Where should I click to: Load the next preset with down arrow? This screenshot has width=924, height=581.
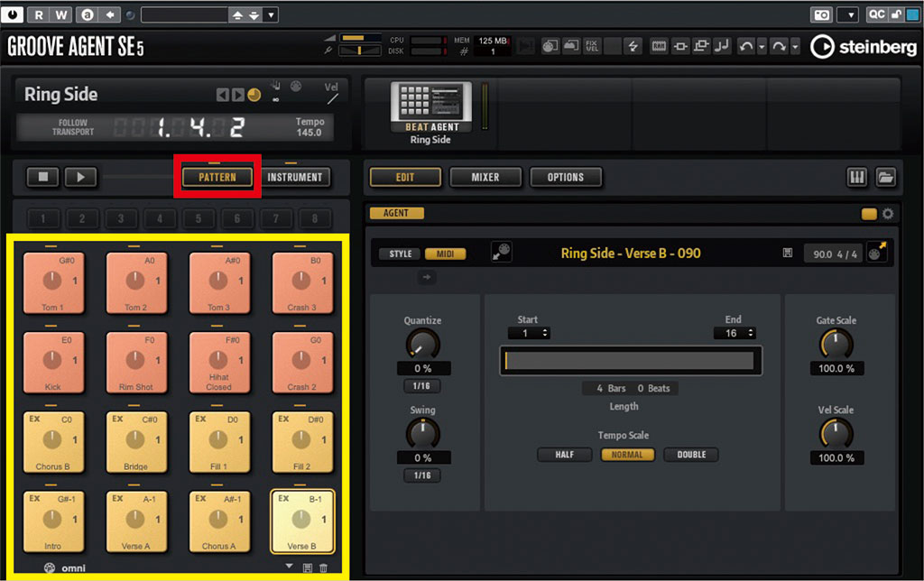(x=254, y=15)
